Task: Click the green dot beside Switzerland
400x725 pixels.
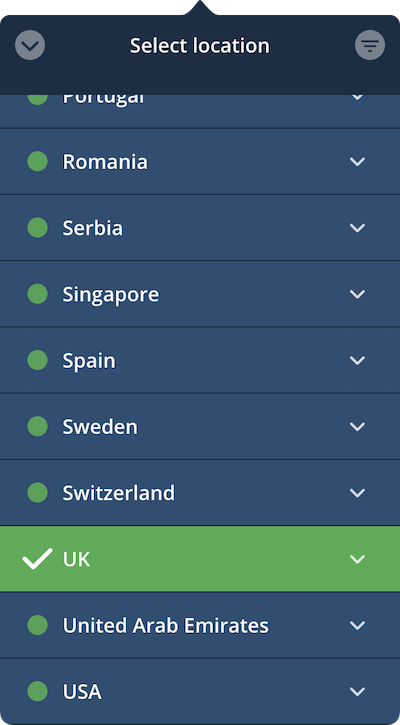Action: [37, 492]
